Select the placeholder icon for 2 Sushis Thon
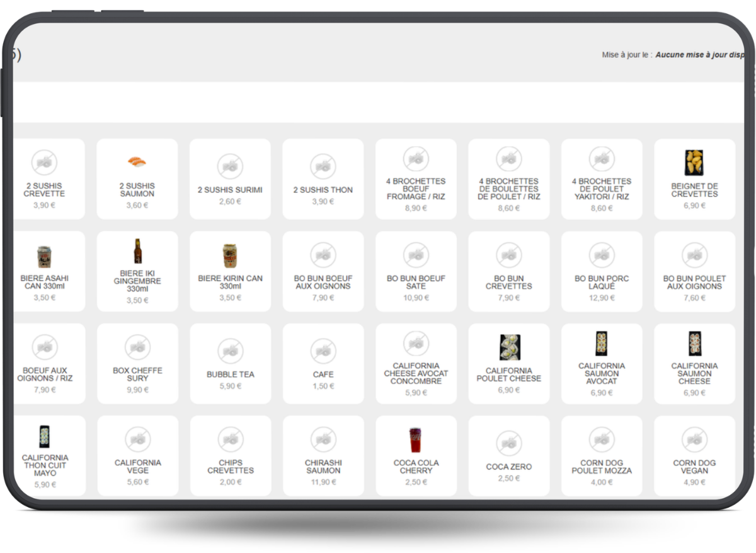The height and width of the screenshot is (553, 756). (323, 166)
